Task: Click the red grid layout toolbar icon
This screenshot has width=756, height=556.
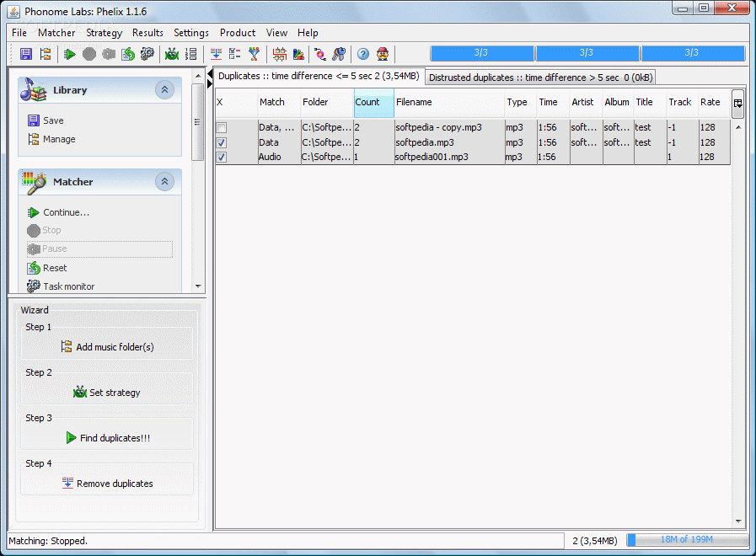Action: tap(279, 54)
